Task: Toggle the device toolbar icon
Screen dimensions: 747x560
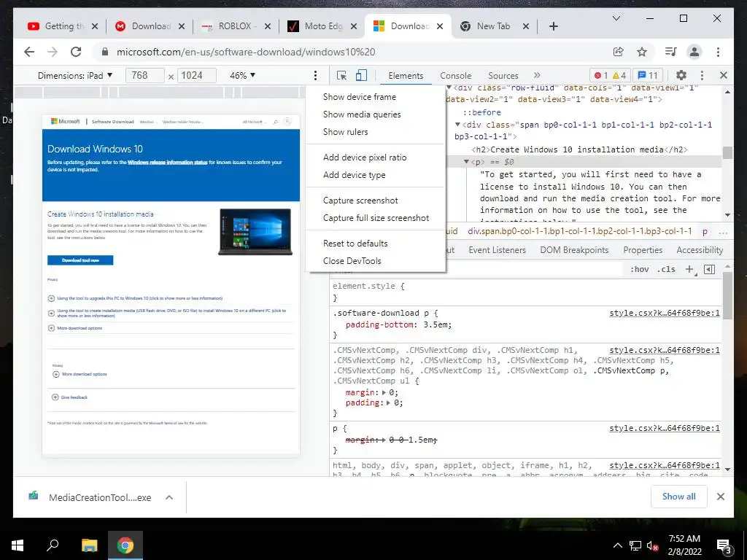Action: pyautogui.click(x=362, y=75)
